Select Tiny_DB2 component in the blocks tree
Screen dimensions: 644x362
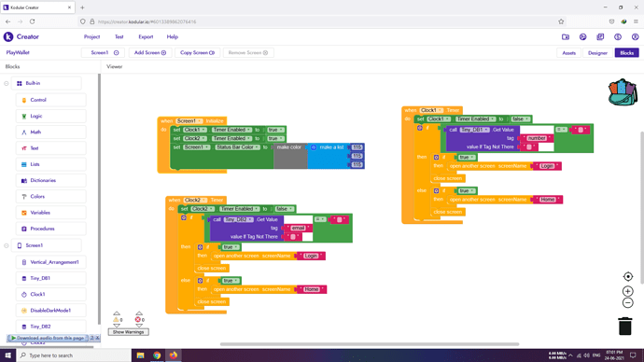click(x=50, y=327)
